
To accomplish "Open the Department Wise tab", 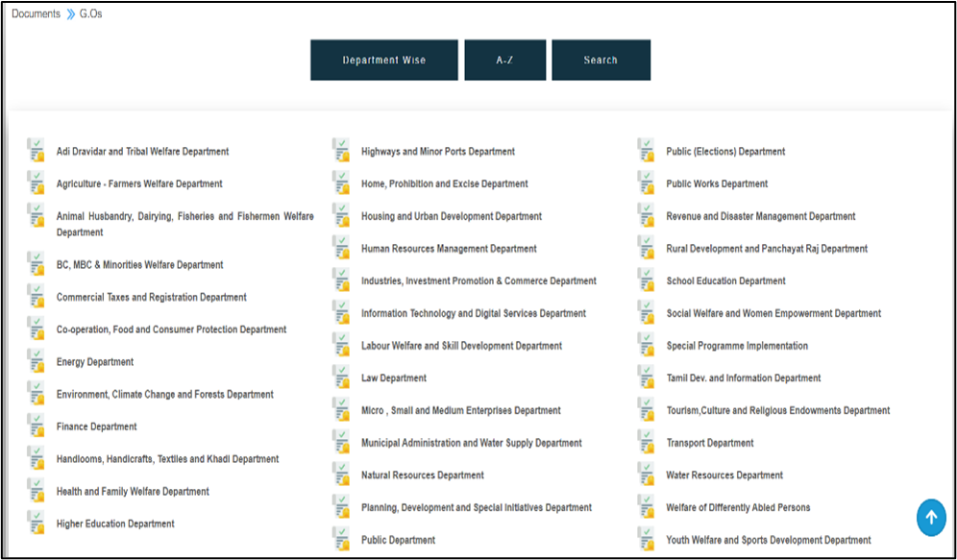I will [384, 60].
